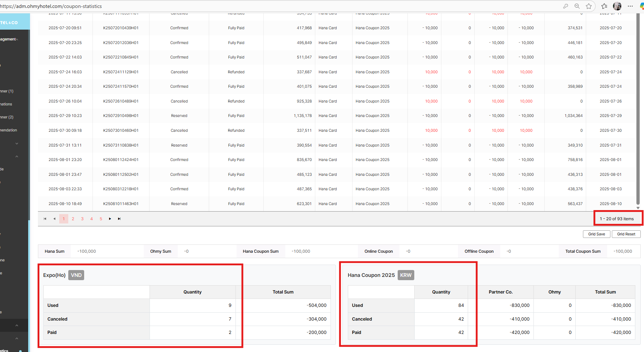Select page 1 in the grid pager
Image resolution: width=644 pixels, height=352 pixels.
(x=64, y=219)
